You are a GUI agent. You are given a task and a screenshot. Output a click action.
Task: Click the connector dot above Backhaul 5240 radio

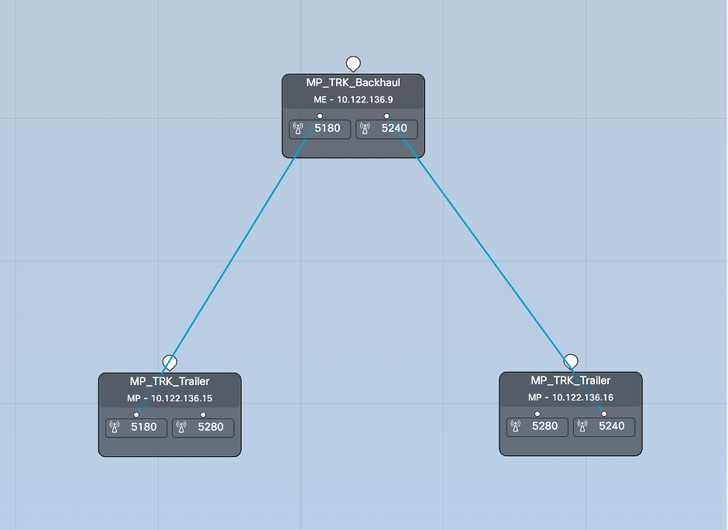(x=387, y=116)
